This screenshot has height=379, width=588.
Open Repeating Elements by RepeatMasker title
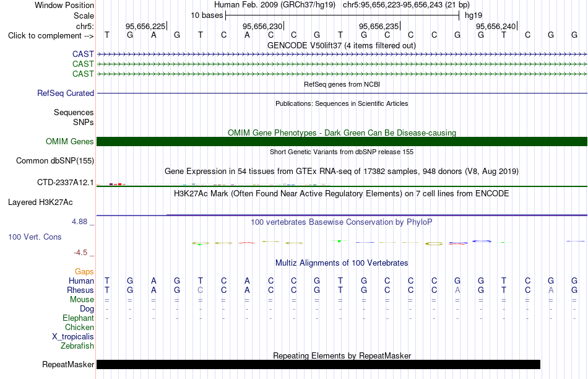[x=342, y=355]
